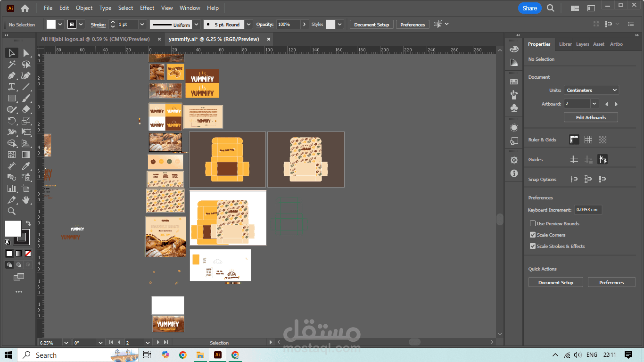Click Preferences in Quick Actions
Viewport: 644px width, 362px height.
[x=611, y=282]
